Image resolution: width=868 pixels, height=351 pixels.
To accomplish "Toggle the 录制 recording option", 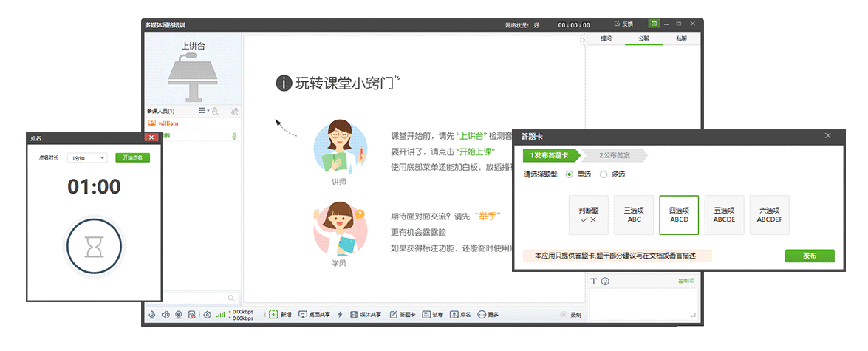I will [x=570, y=315].
